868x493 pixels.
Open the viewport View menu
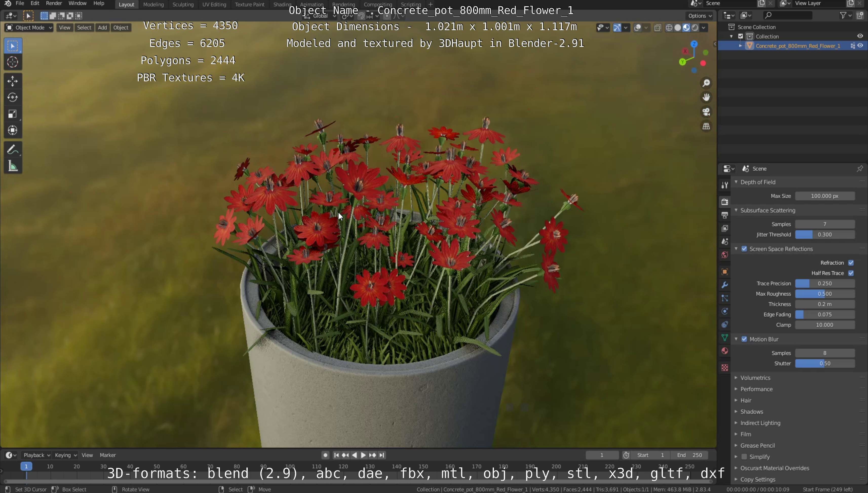point(65,28)
